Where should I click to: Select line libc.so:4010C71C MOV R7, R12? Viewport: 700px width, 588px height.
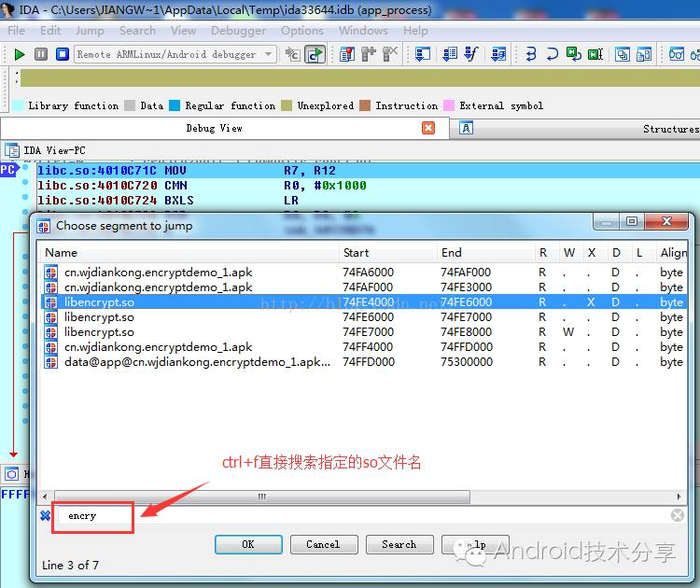tap(369, 171)
